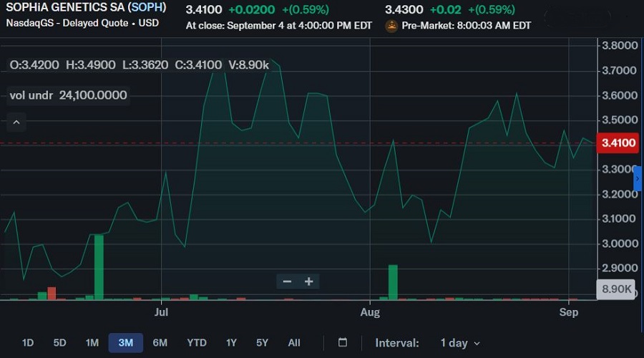Click the SOPHiA GENETICS SA title
The height and width of the screenshot is (358, 644).
(x=65, y=7)
